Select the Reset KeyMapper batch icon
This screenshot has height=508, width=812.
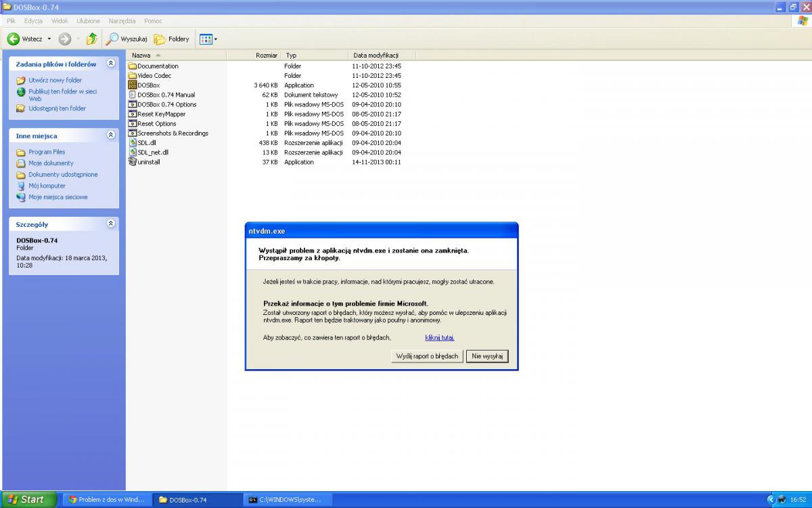pos(133,114)
